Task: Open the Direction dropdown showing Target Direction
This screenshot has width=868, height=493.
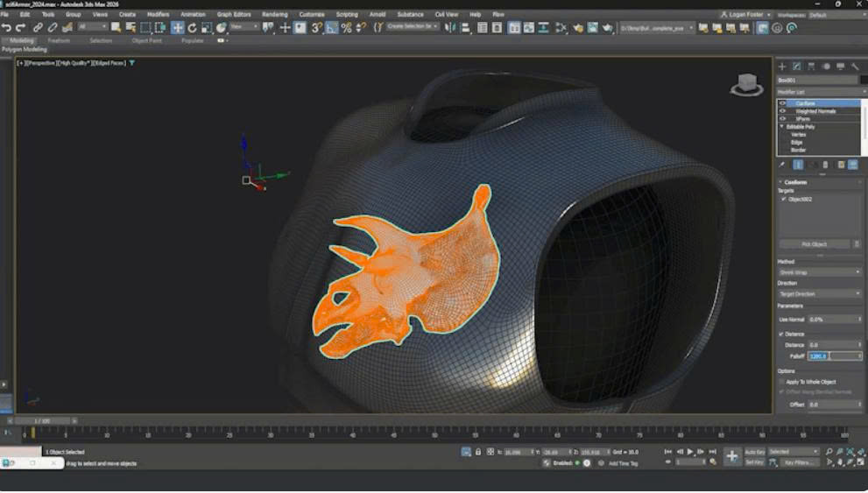Action: tap(820, 294)
